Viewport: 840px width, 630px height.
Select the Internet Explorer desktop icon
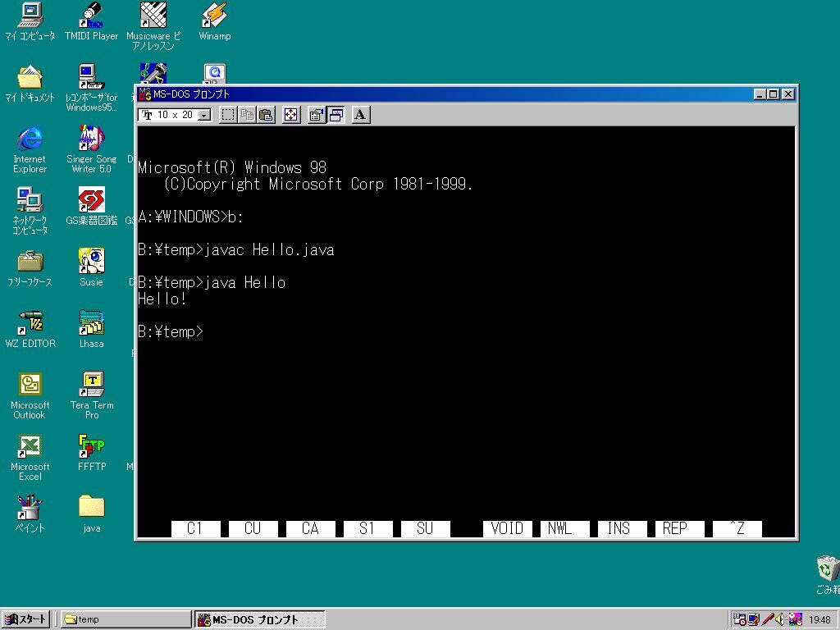point(30,149)
